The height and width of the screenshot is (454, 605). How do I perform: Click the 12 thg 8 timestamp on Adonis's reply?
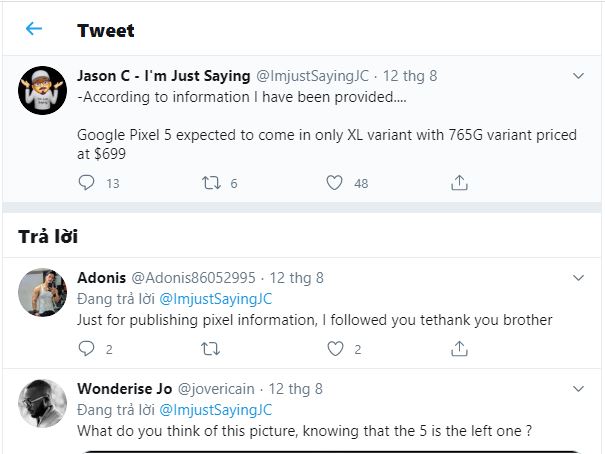coord(297,278)
